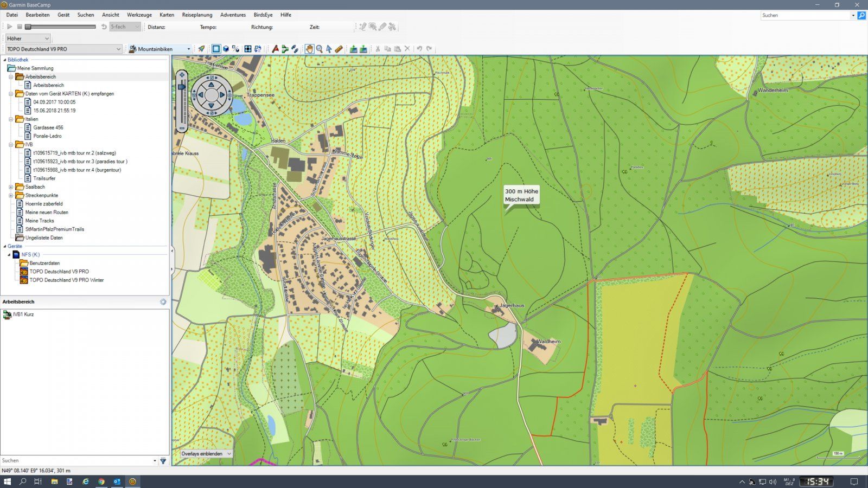This screenshot has width=868, height=488.
Task: Click the replay loop arrow icon
Action: point(104,27)
